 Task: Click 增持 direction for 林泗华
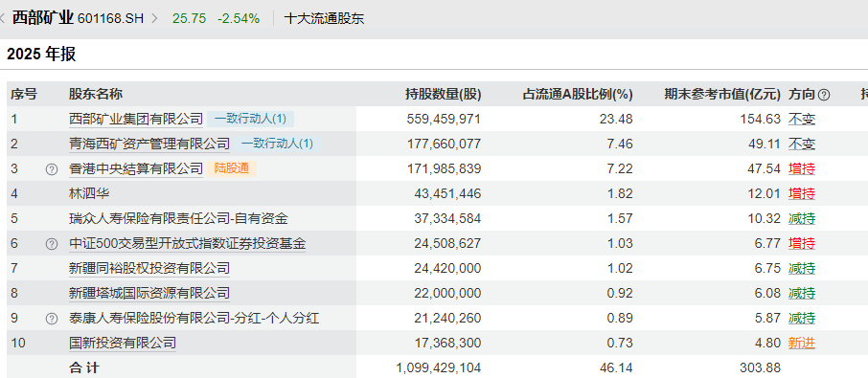click(x=802, y=194)
